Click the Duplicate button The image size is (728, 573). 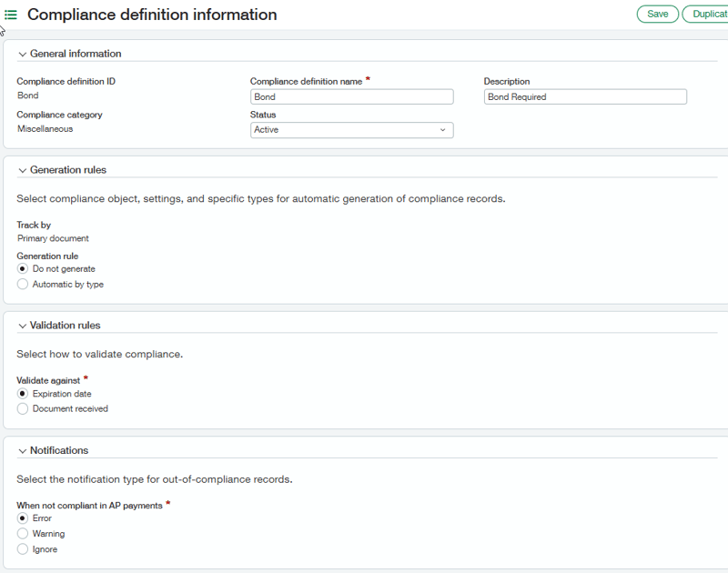[706, 14]
